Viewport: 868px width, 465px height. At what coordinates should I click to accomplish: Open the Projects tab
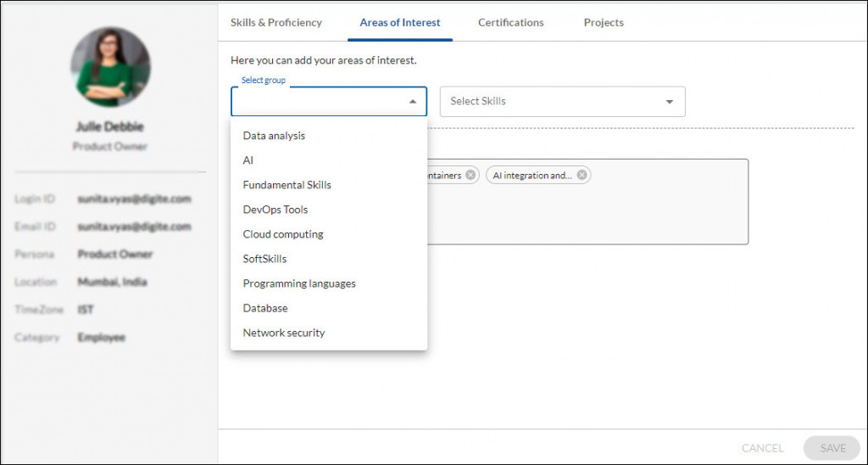604,23
